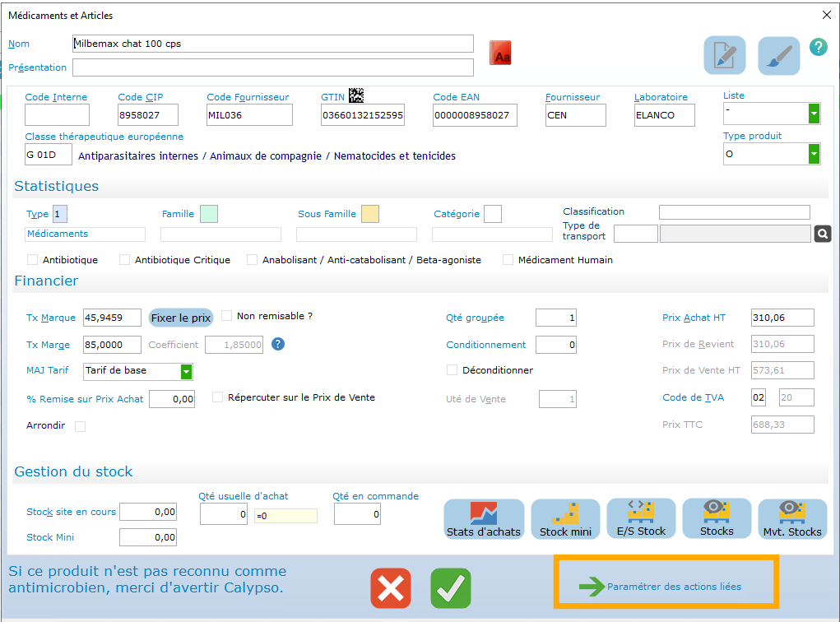This screenshot has width=840, height=622.
Task: Toggle Anabolisant / Anti-catabolisant checkbox
Action: point(252,260)
